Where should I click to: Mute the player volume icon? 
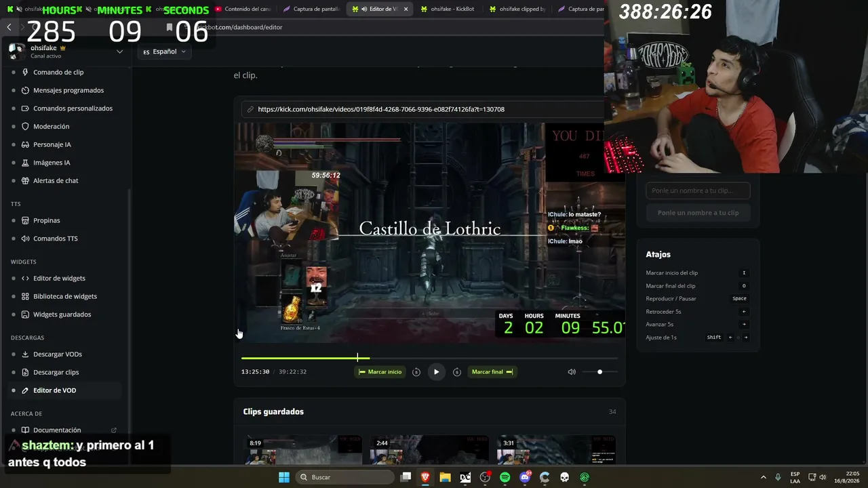tap(572, 371)
